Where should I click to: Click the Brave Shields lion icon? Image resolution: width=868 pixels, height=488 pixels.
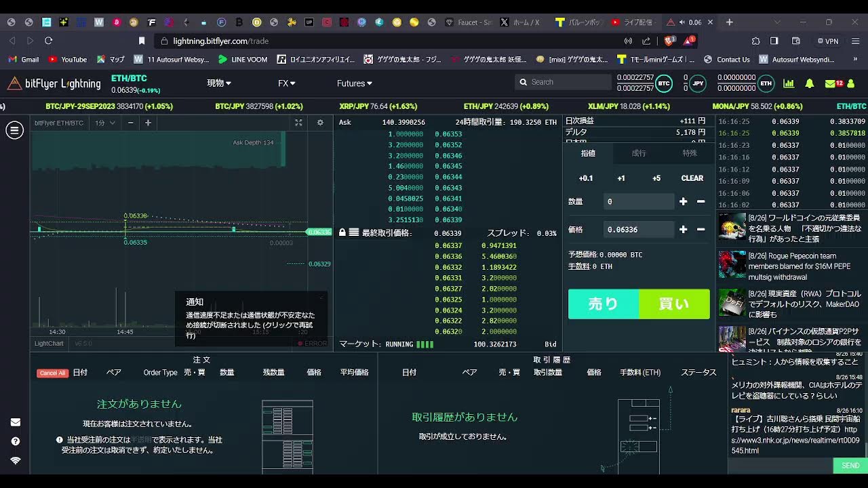[x=669, y=41]
